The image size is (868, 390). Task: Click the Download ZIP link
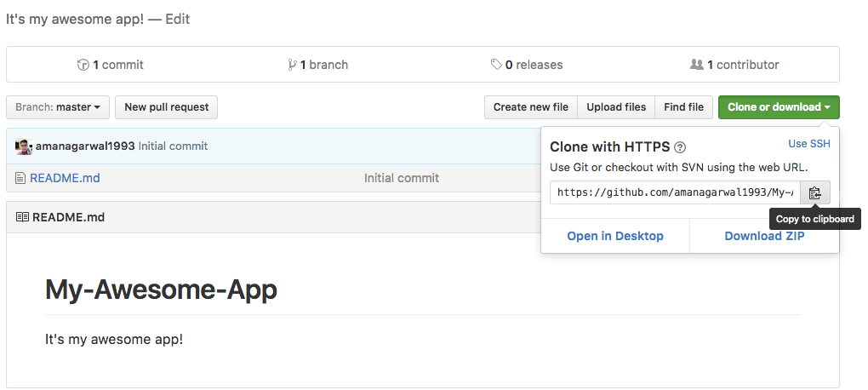click(x=764, y=236)
